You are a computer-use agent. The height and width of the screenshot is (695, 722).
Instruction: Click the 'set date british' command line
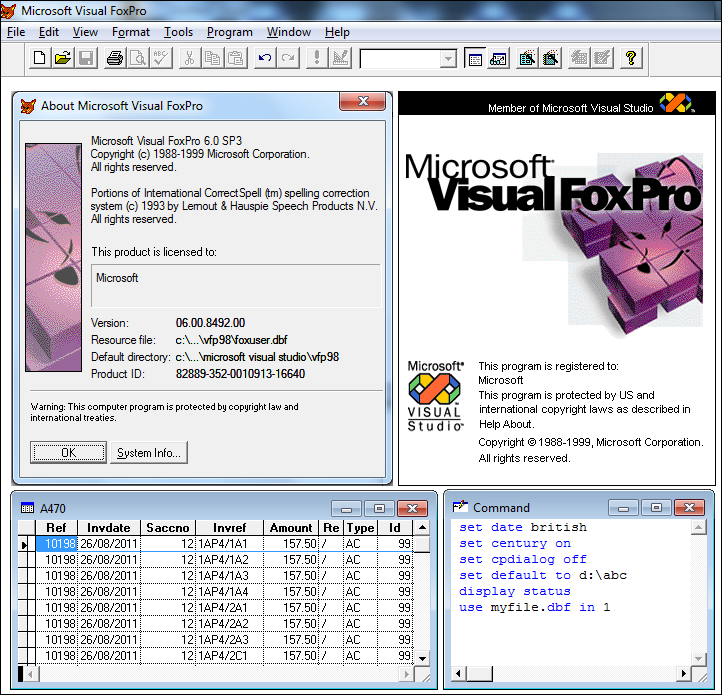click(x=523, y=527)
